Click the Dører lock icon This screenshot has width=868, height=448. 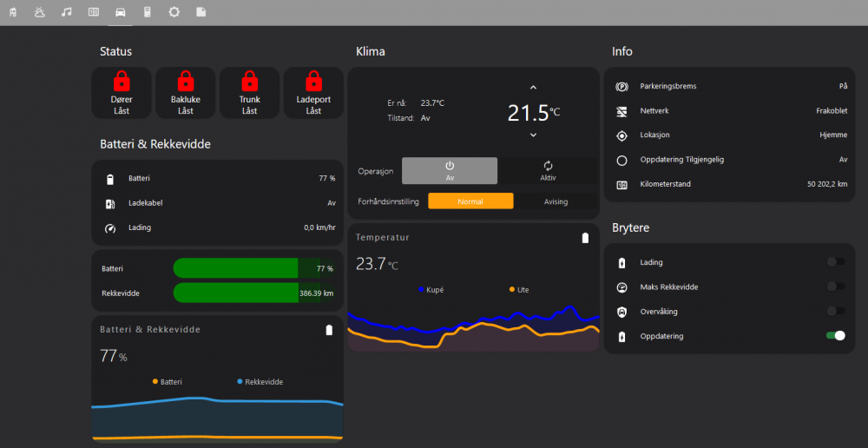[122, 82]
